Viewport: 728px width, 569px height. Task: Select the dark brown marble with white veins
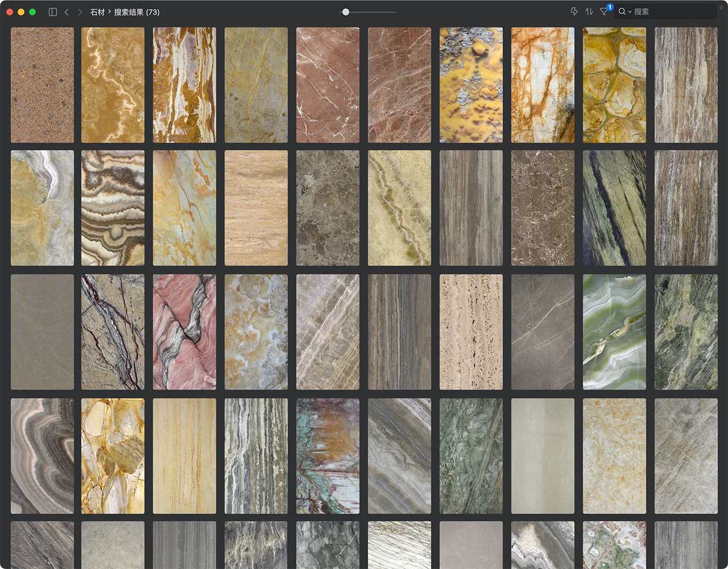pyautogui.click(x=543, y=208)
